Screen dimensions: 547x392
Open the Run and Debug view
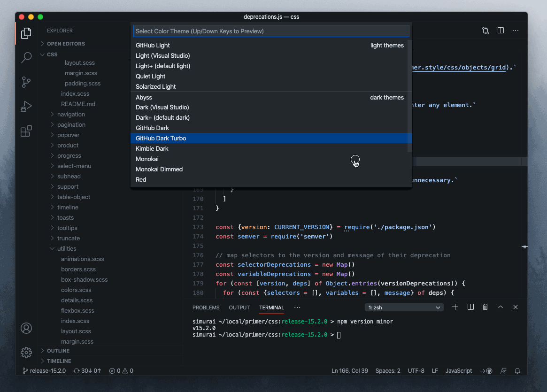(26, 107)
